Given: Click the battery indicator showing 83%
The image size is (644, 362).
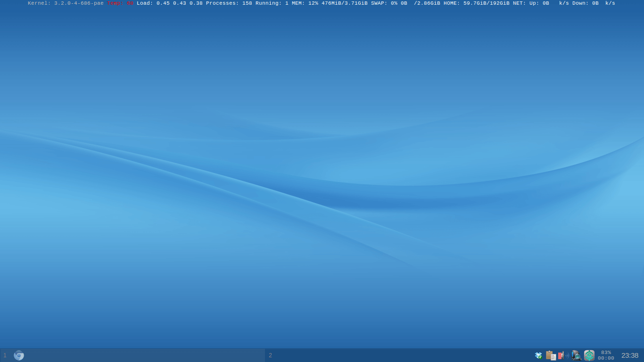Looking at the screenshot, I should click(x=606, y=355).
